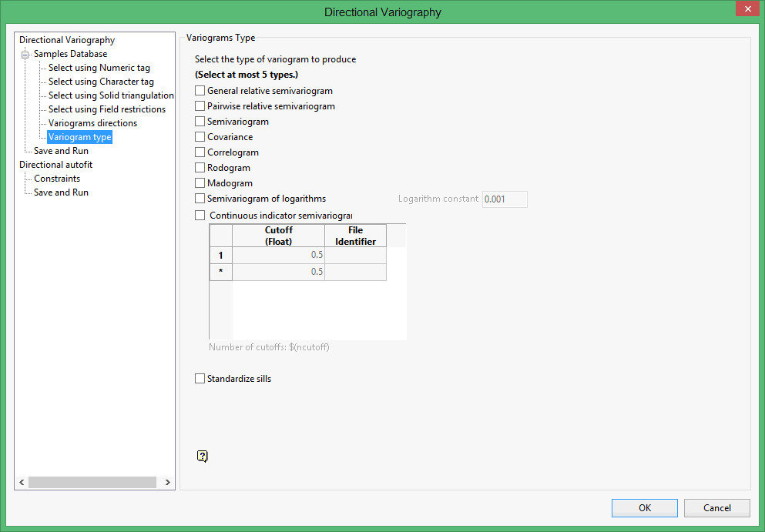Confirm settings with the OK button
The height and width of the screenshot is (532, 765).
click(x=644, y=507)
